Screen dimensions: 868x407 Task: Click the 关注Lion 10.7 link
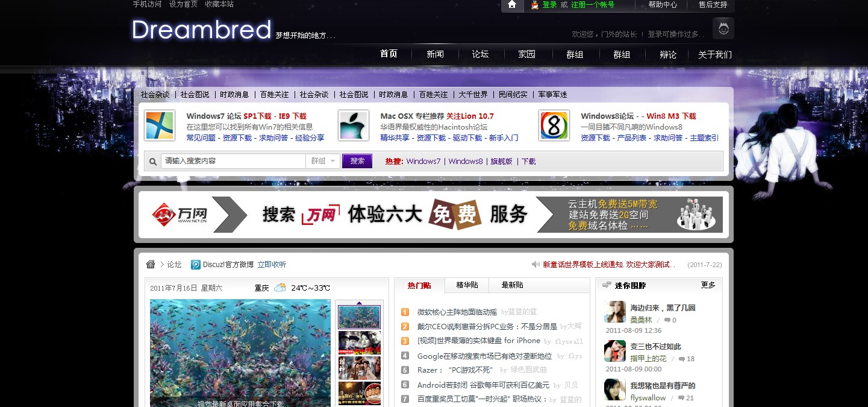470,116
